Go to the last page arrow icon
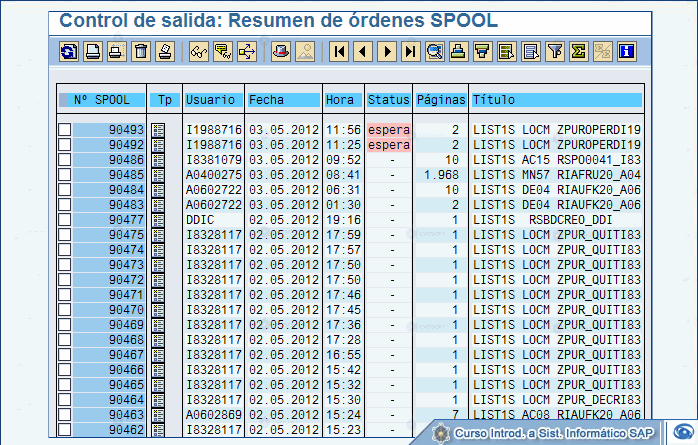698x445 pixels. coord(411,52)
